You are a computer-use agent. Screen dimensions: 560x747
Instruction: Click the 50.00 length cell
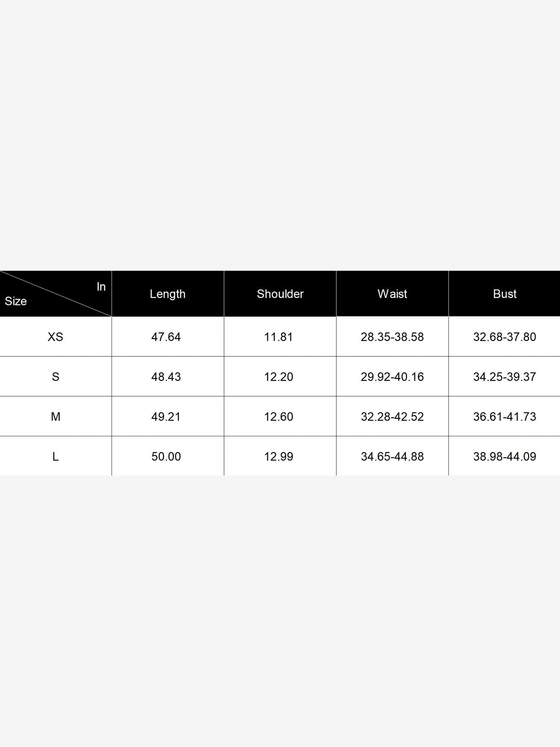point(166,456)
